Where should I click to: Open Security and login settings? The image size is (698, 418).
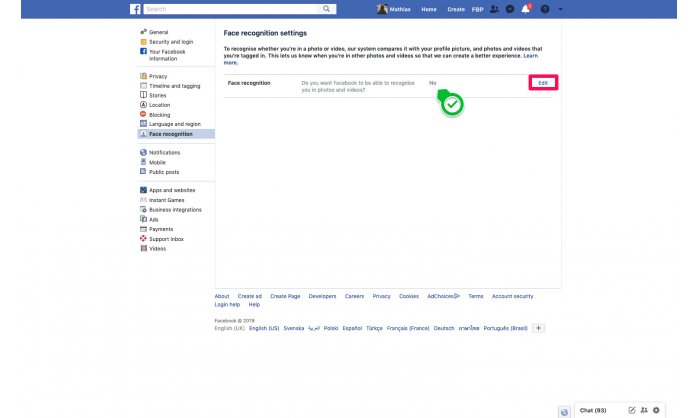(x=171, y=42)
